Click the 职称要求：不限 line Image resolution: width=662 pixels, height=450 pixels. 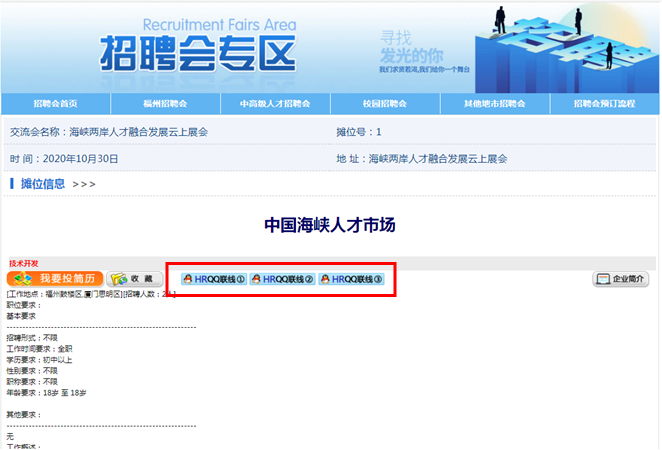(x=32, y=382)
